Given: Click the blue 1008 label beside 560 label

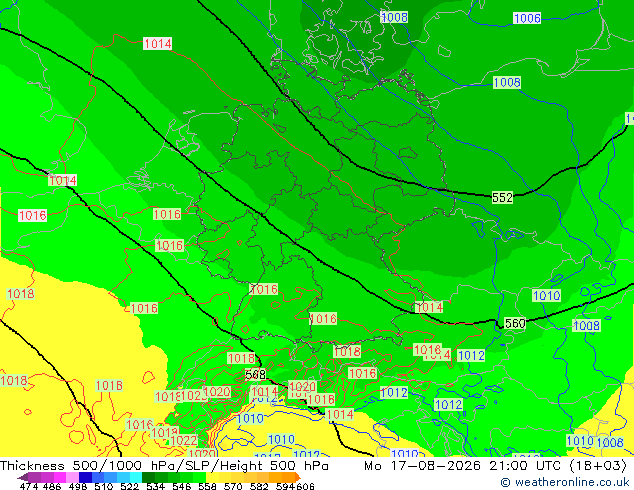Looking at the screenshot, I should click(587, 325).
